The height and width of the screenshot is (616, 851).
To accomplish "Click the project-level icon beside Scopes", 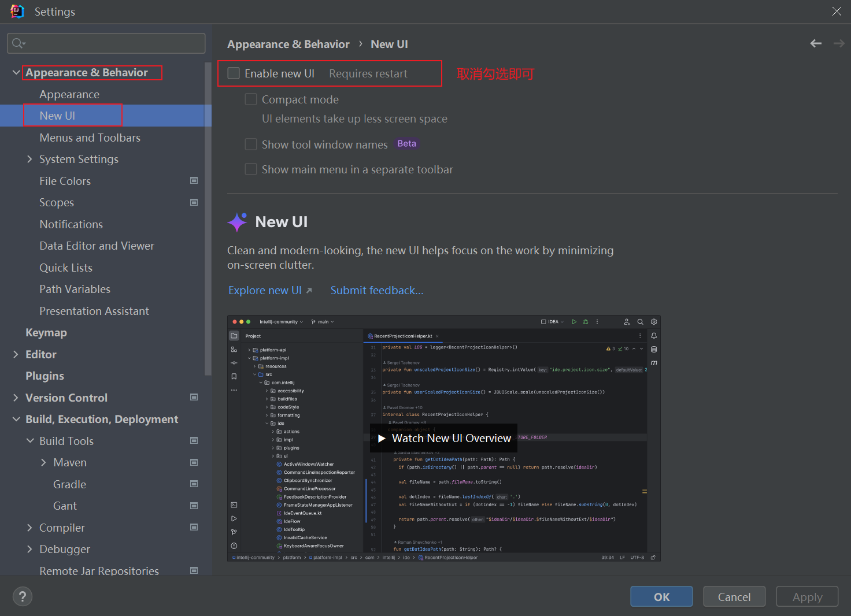I will point(194,202).
